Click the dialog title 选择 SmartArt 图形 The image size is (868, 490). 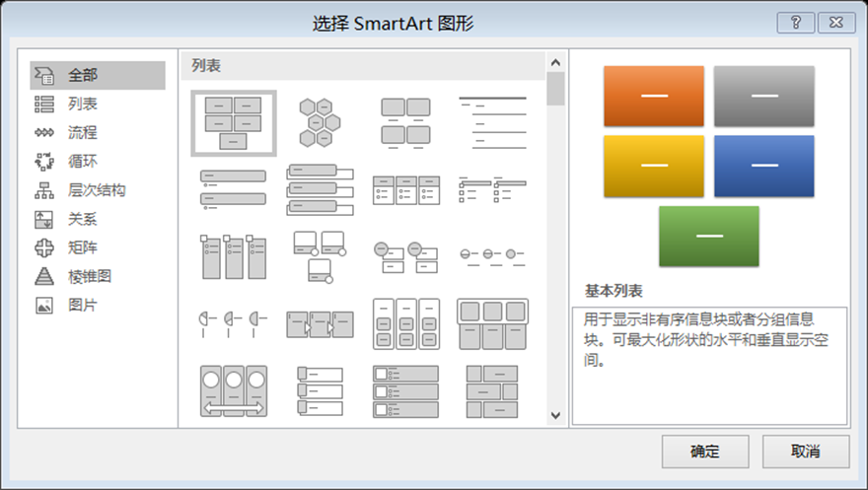(x=393, y=24)
